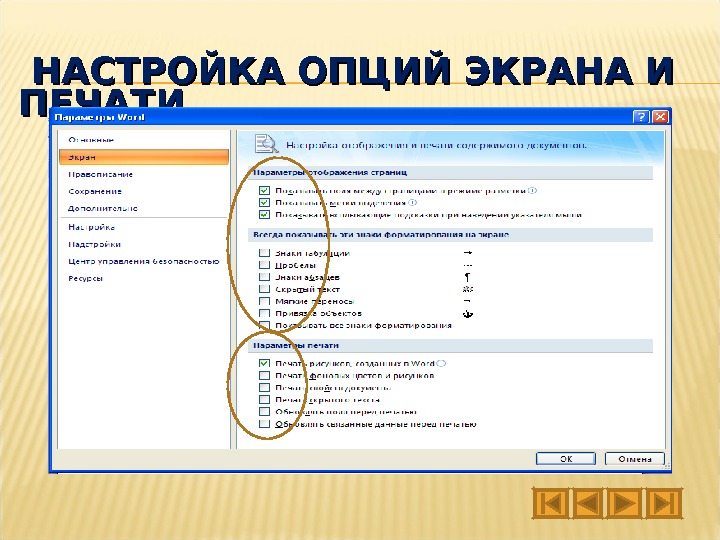Enable Печать фоновых цветов и рисунков
Screen dimensions: 720x540
[264, 375]
